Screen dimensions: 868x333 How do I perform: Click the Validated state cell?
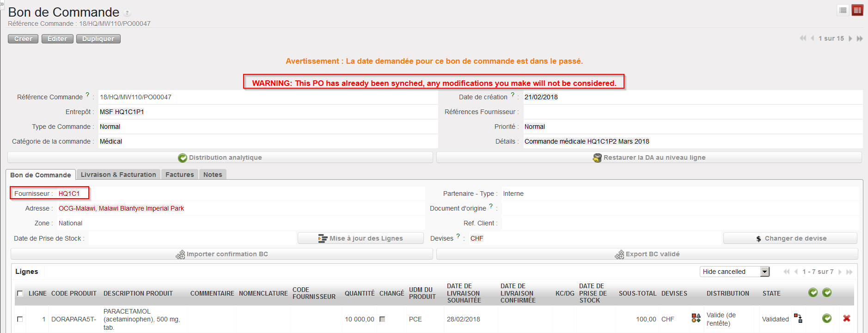click(776, 319)
